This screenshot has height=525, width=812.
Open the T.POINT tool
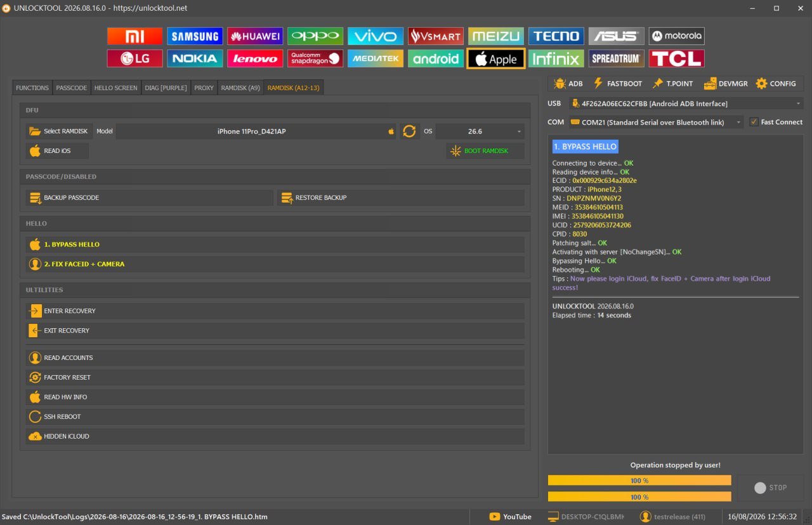[672, 83]
